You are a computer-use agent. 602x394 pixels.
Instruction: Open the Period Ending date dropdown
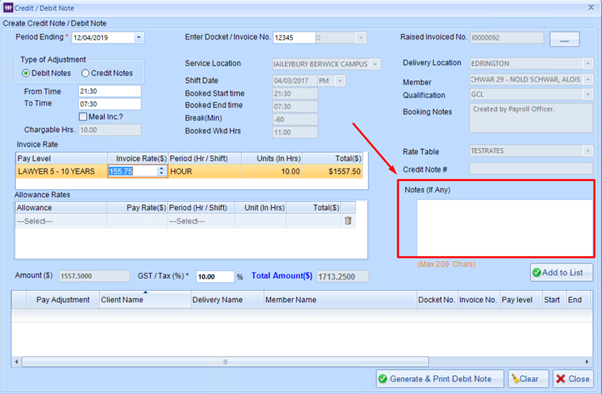139,37
